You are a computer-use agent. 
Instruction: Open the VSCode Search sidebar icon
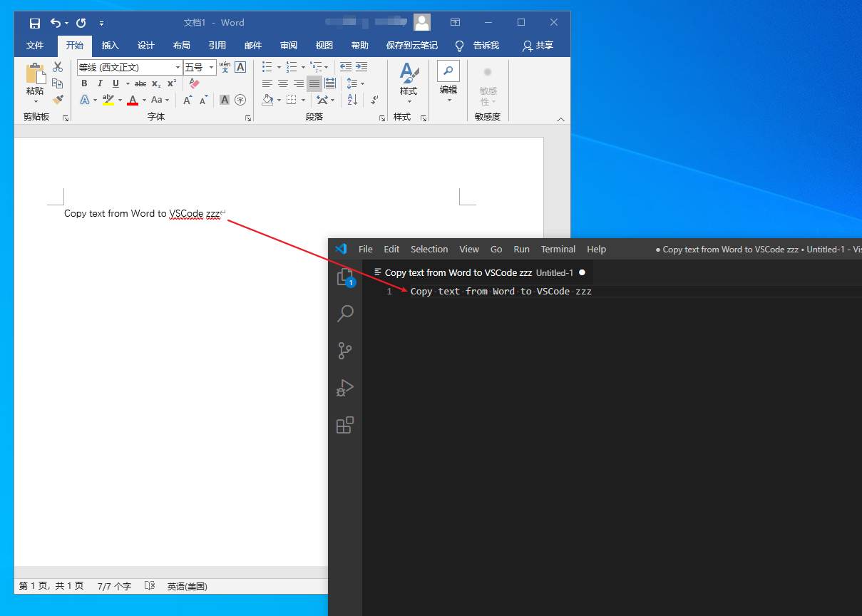pos(345,314)
